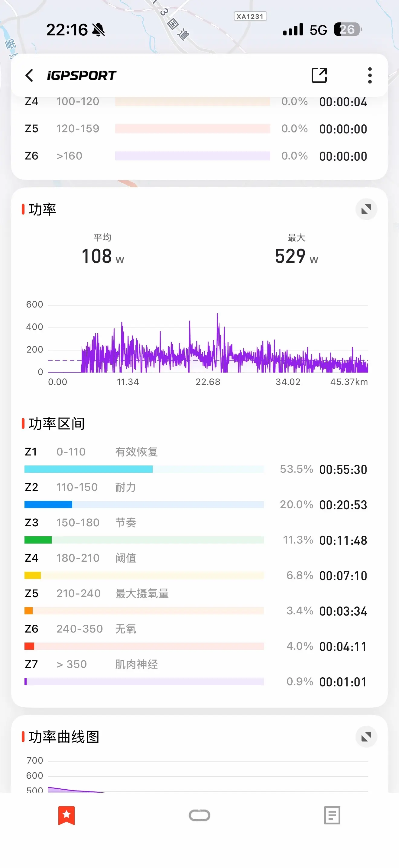The width and height of the screenshot is (399, 868).
Task: Tap the 240-350 power range label
Action: 79,629
